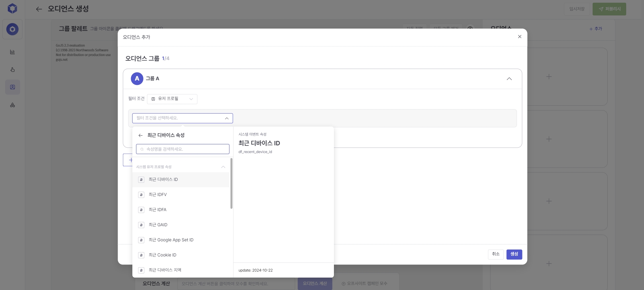Click the home logo at top left
This screenshot has width=644, height=290.
point(12,8)
